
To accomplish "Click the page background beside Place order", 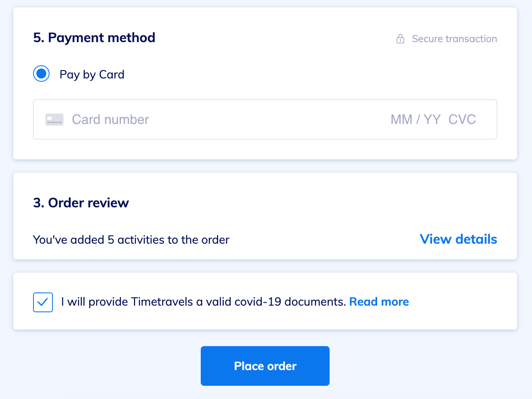I will pos(413,366).
